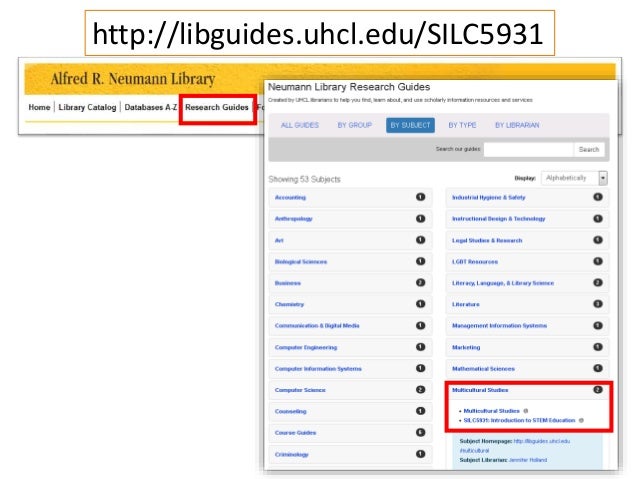638x479 pixels.
Task: Open the Counseling subject link
Action: 291,411
